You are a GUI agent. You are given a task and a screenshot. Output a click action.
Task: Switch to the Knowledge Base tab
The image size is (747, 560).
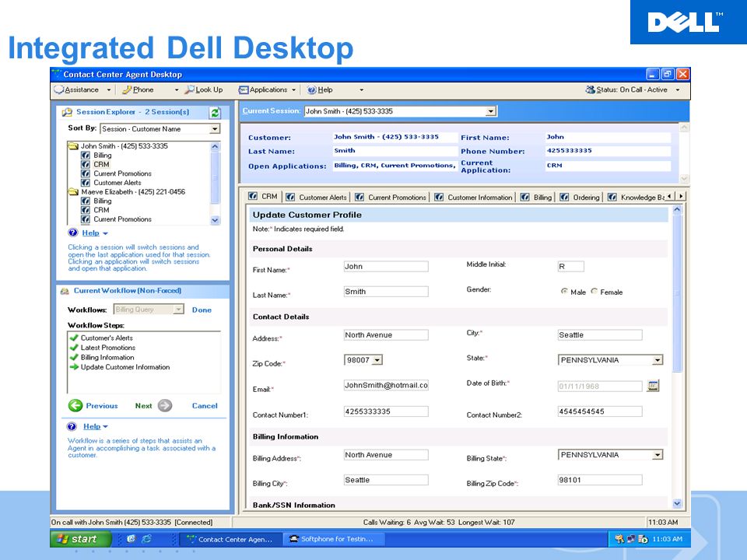click(636, 197)
